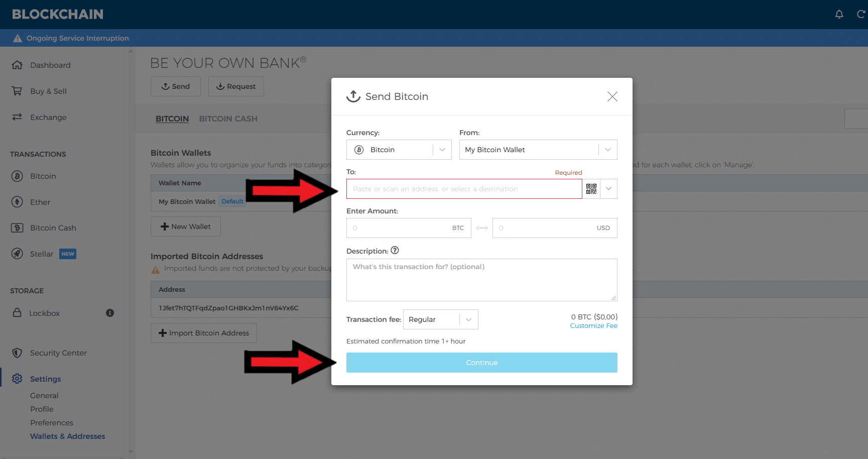Click the Settings gear icon
The height and width of the screenshot is (459, 868).
[x=17, y=379]
